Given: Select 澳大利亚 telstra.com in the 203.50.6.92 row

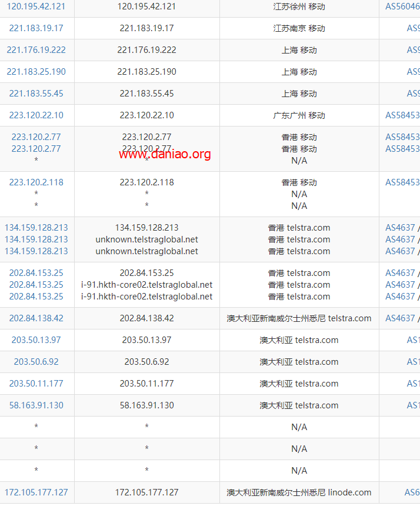Looking at the screenshot, I should pos(299,362).
